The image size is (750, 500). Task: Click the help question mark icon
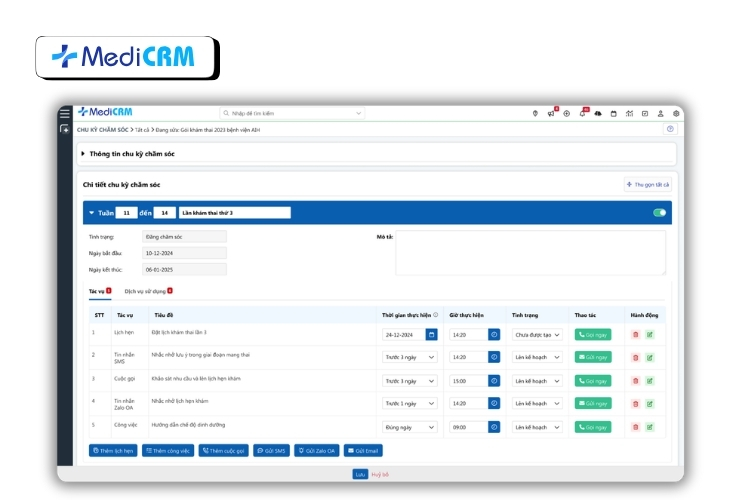point(670,129)
